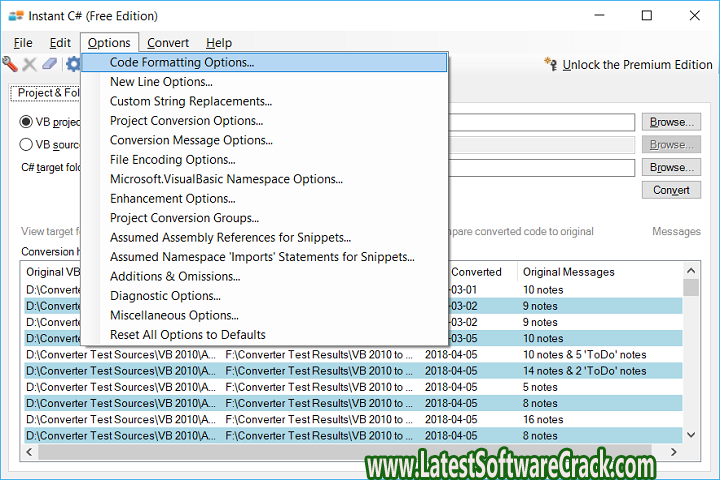Open the File menu

pos(23,43)
